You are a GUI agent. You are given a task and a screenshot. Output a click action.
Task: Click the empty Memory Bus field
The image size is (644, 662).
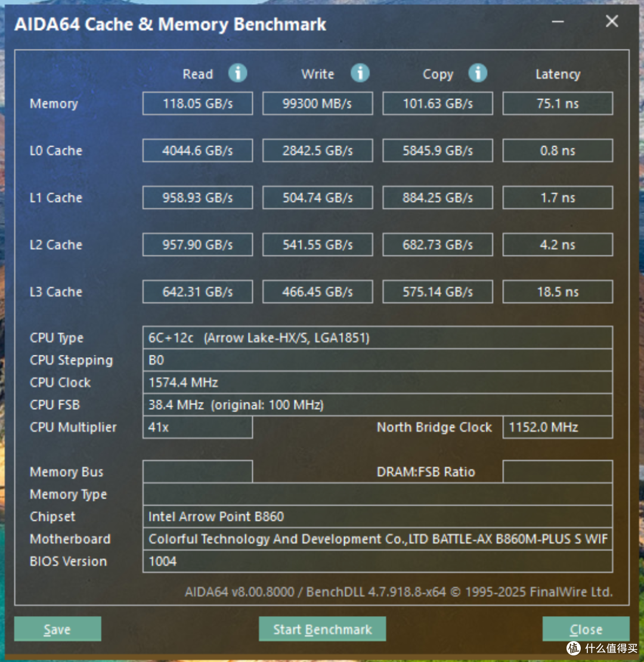pyautogui.click(x=197, y=472)
